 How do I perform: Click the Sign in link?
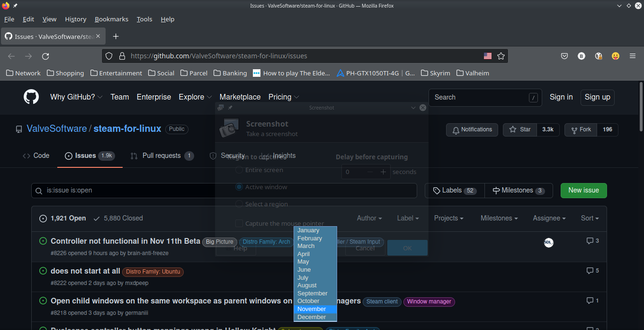561,97
